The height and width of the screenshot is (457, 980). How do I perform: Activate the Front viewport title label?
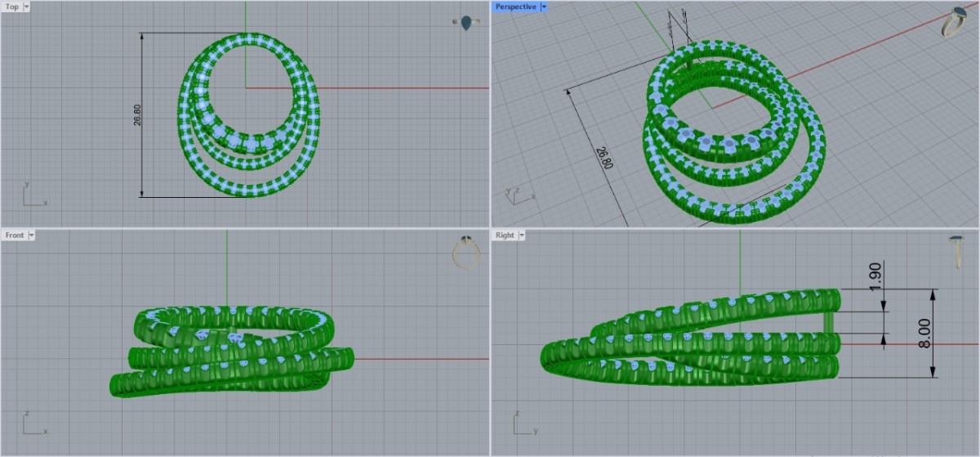(x=15, y=235)
